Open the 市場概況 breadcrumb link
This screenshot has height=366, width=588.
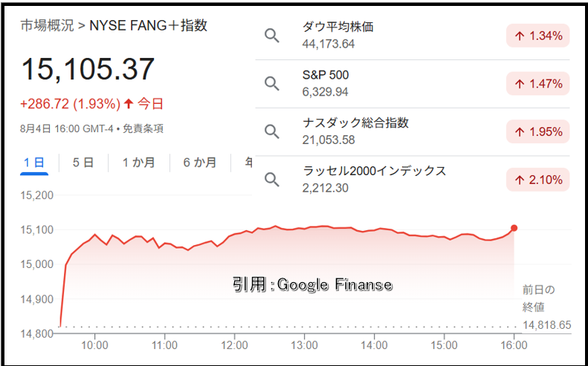[x=48, y=26]
